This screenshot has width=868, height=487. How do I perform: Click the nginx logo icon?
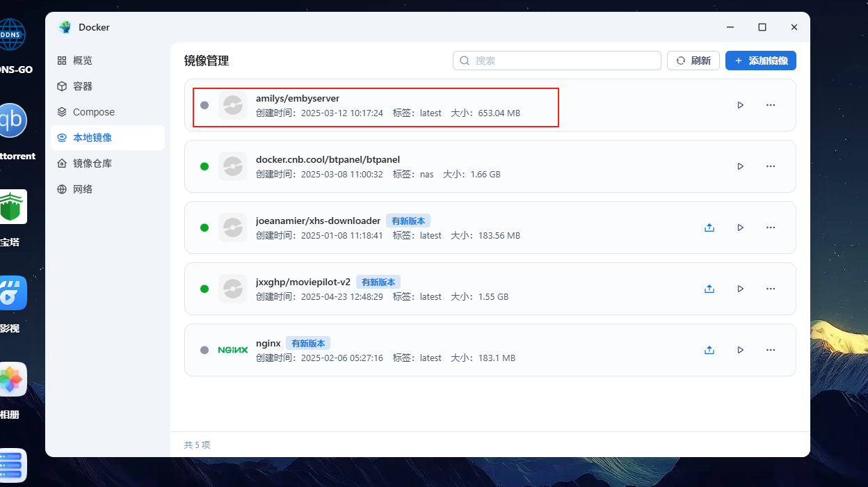pyautogui.click(x=233, y=350)
